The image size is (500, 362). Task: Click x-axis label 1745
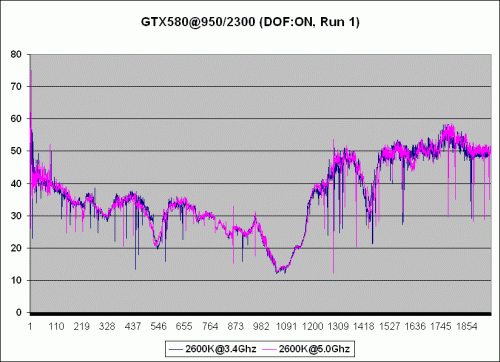[441, 326]
